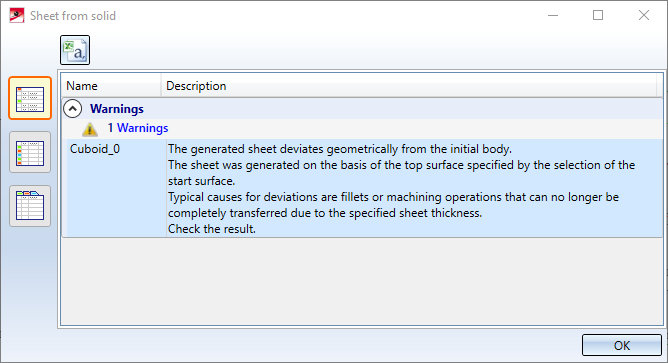Viewport: 668px width, 363px height.
Task: Click the Excel export icon
Action: [75, 50]
